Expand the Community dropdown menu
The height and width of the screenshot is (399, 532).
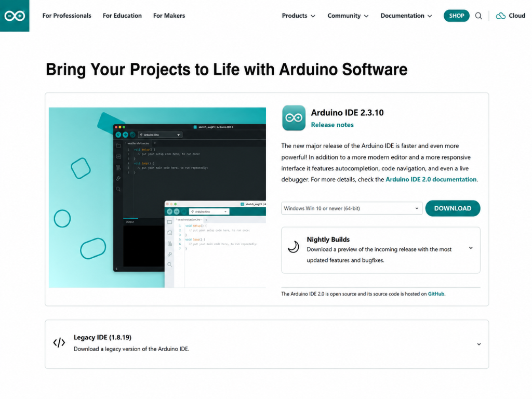coord(348,16)
